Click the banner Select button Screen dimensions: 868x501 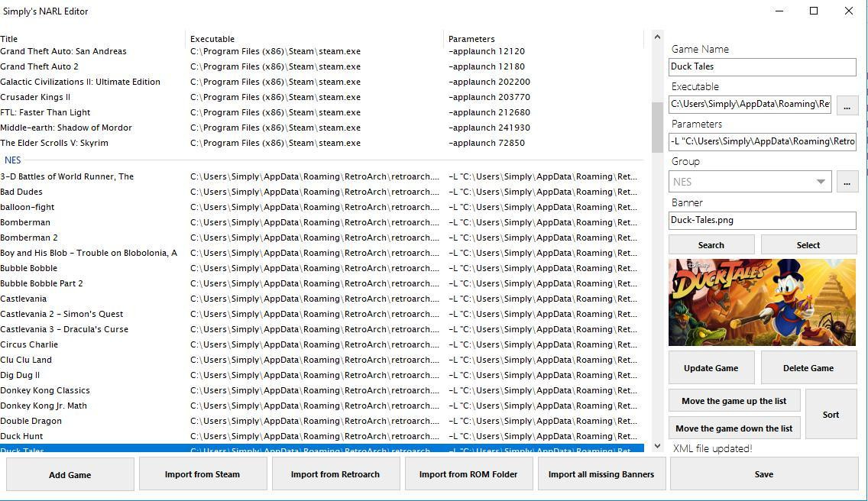(808, 244)
